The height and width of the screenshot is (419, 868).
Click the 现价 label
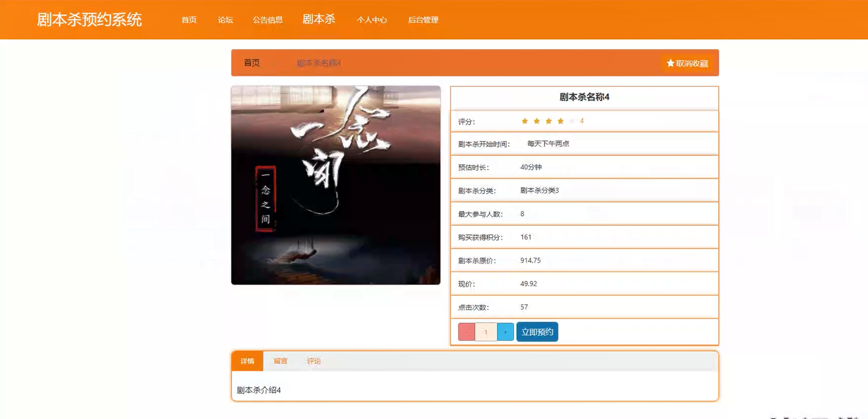click(x=466, y=285)
